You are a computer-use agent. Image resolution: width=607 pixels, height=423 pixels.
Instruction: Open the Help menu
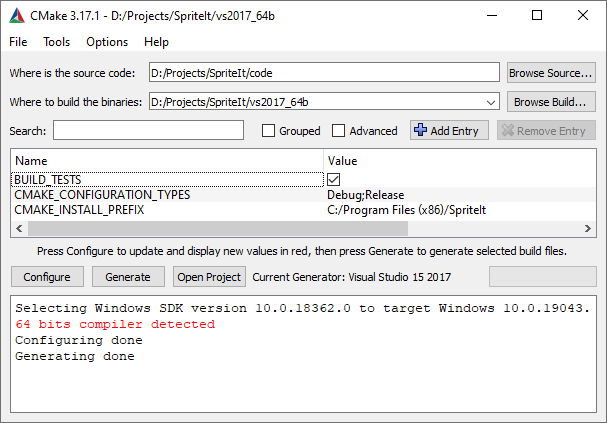156,42
